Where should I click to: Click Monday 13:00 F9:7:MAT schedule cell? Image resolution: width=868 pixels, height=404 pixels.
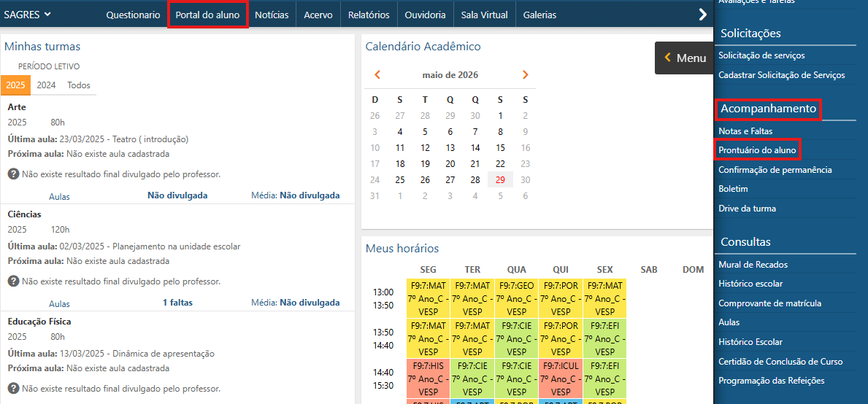428,298
